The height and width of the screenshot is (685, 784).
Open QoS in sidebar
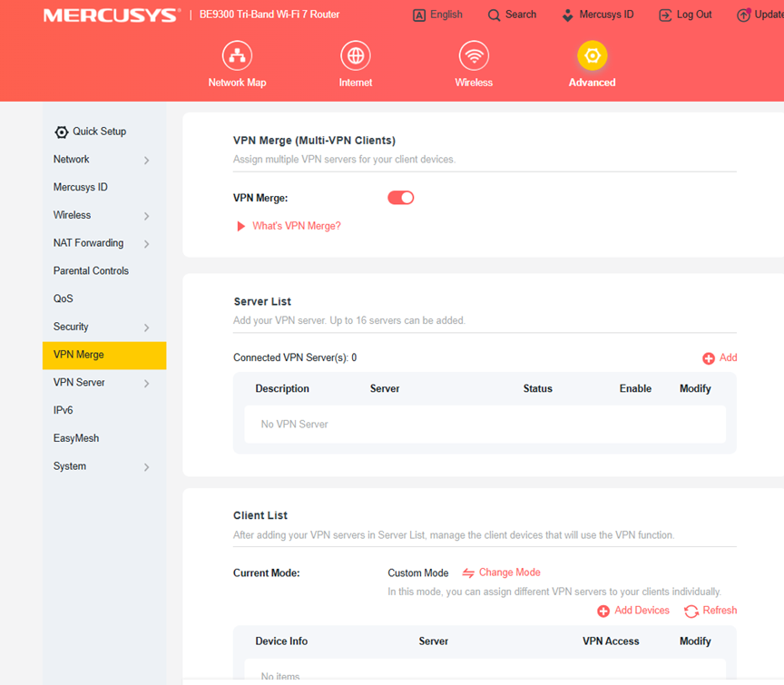pyautogui.click(x=63, y=298)
